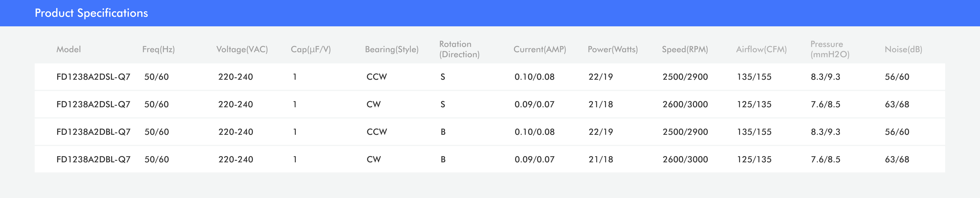Click the FD1238A2DBL-Q7 model name in the CW row
This screenshot has width=980, height=198.
click(93, 159)
